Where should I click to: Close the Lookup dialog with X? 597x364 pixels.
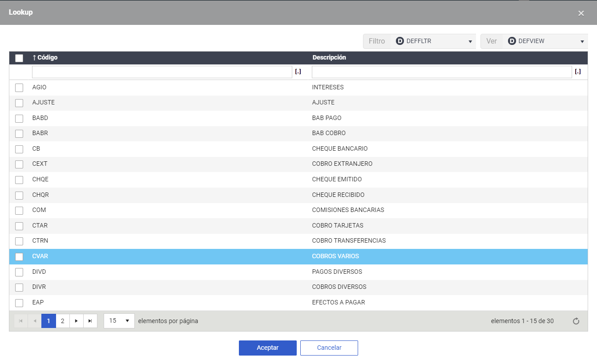[x=581, y=13]
